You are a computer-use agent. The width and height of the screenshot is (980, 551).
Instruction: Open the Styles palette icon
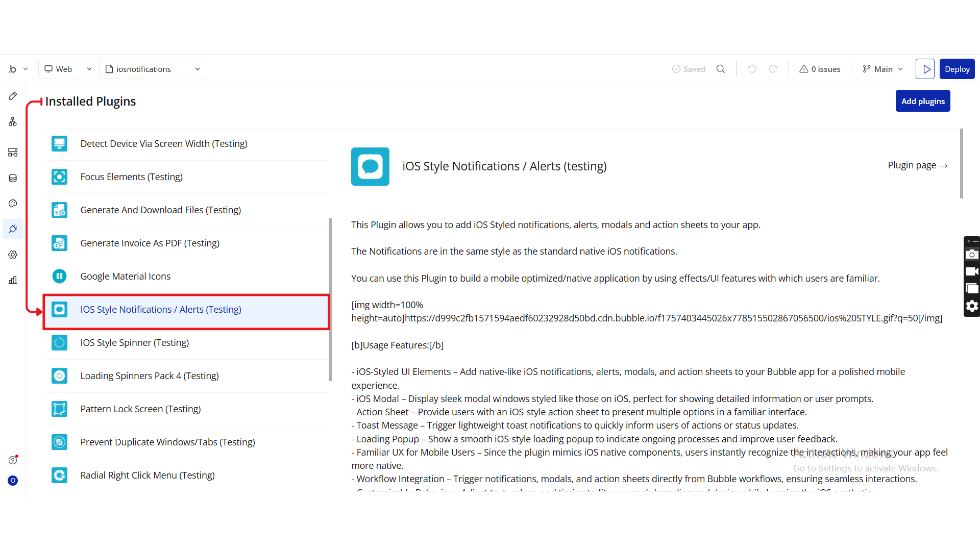tap(13, 204)
